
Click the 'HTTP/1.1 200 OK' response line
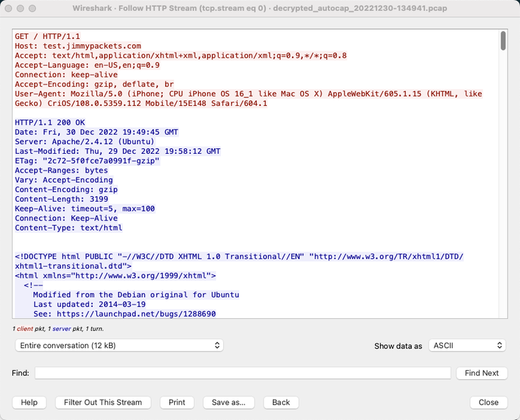pyautogui.click(x=50, y=123)
